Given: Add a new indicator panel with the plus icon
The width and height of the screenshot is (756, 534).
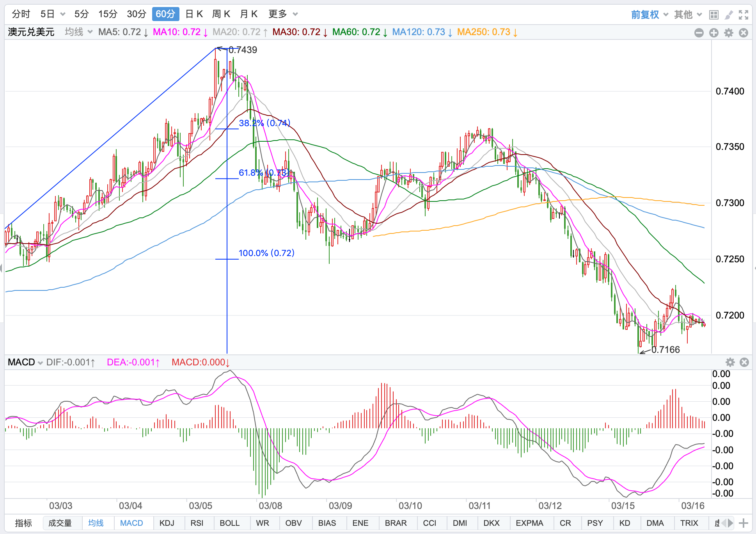Looking at the screenshot, I should 744,523.
